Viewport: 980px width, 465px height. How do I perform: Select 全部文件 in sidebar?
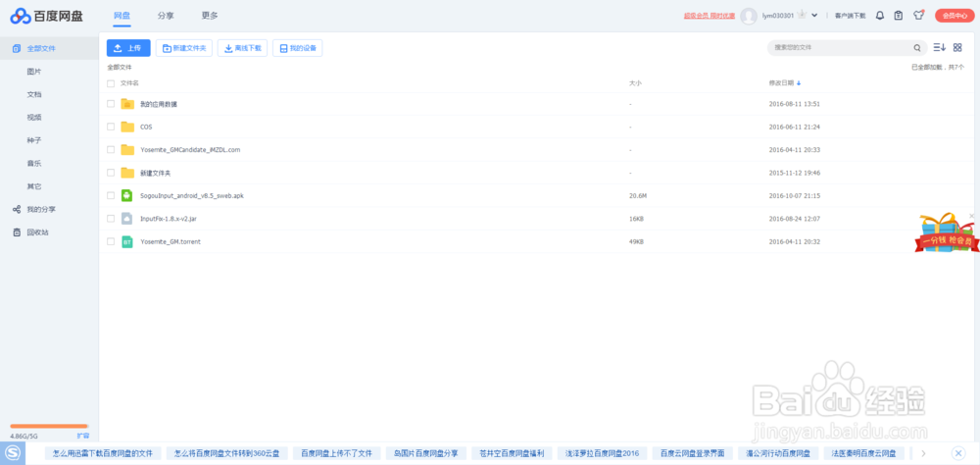(49, 48)
